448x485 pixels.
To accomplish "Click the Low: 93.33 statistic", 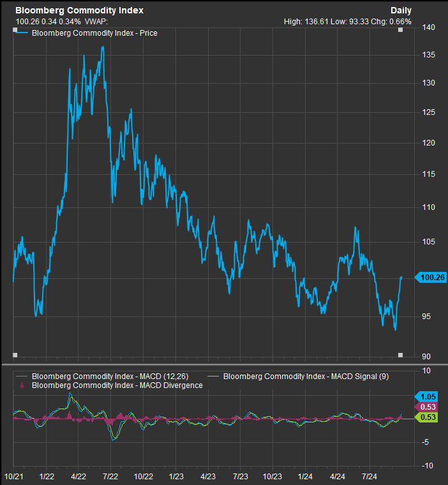I will [x=350, y=22].
